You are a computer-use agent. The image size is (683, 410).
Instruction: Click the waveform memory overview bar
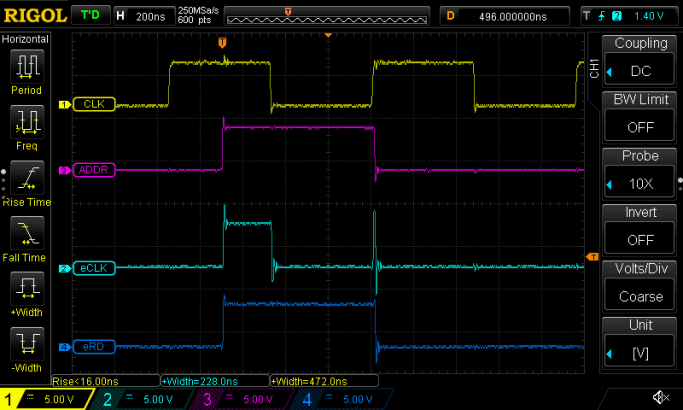(327, 17)
